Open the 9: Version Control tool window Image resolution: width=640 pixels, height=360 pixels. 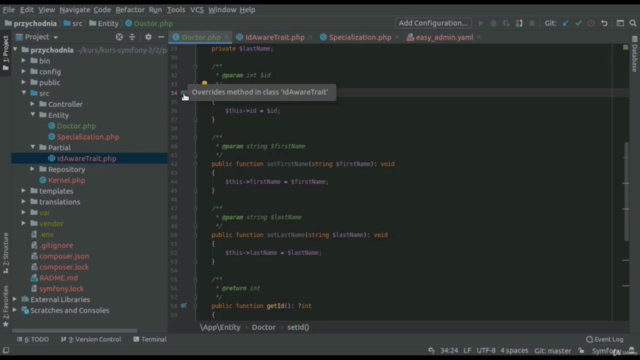coord(91,339)
